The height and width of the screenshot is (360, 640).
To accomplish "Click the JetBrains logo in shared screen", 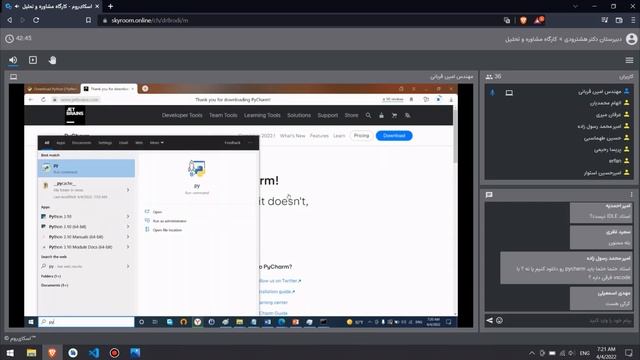I will pyautogui.click(x=75, y=115).
